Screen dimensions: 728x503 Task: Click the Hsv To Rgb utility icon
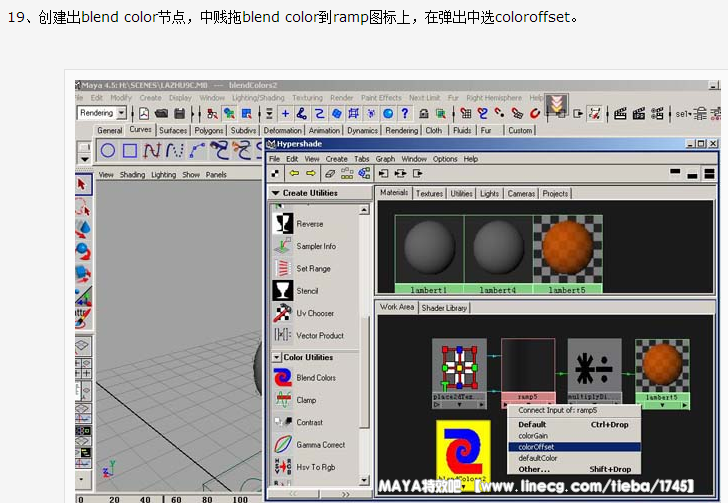[x=282, y=467]
